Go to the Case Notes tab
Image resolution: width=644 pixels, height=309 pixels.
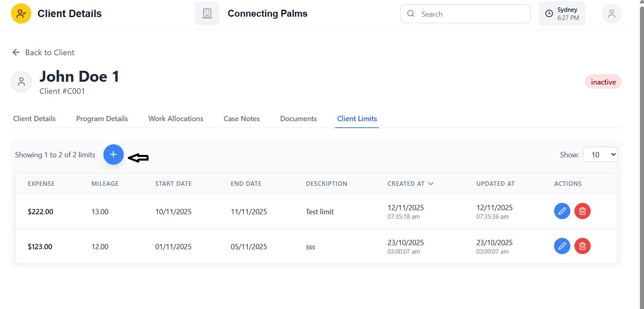pyautogui.click(x=241, y=119)
